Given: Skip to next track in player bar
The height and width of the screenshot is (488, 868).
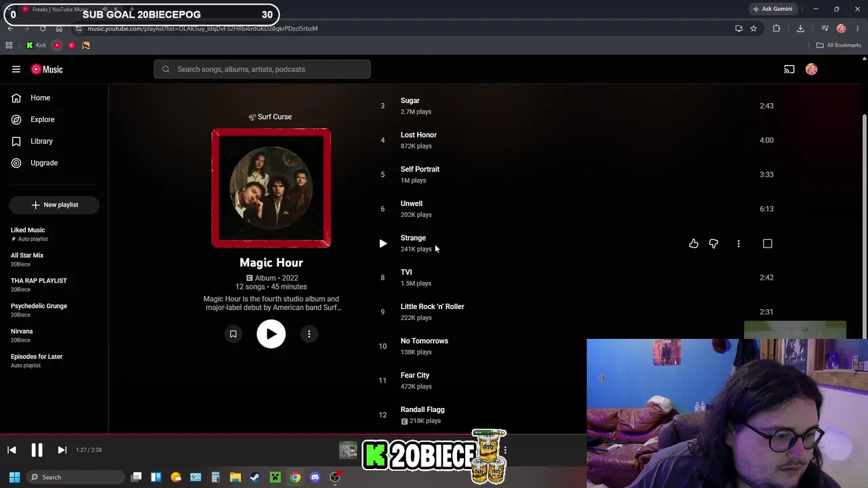Looking at the screenshot, I should (62, 450).
